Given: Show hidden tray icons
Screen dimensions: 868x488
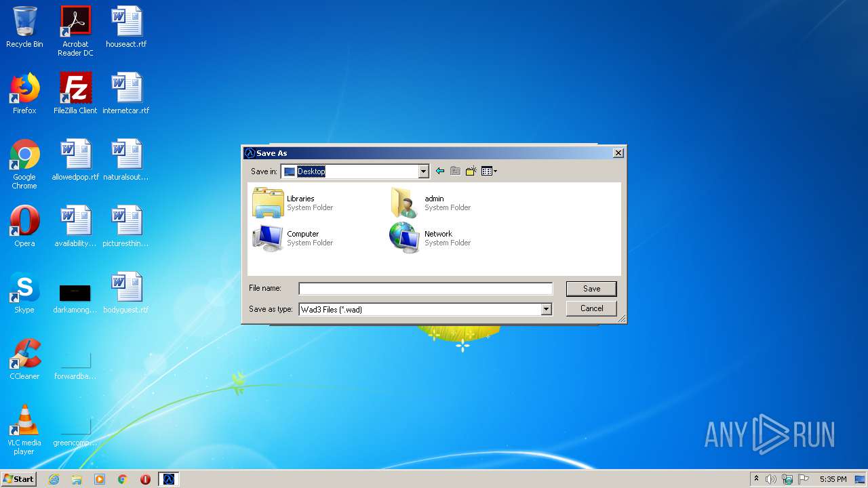Looking at the screenshot, I should [757, 479].
